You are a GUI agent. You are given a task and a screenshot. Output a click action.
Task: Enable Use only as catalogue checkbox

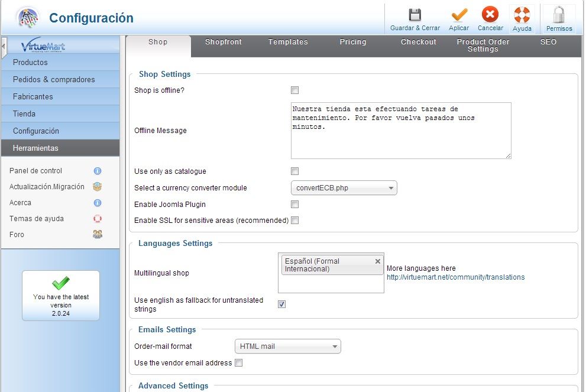pos(295,171)
